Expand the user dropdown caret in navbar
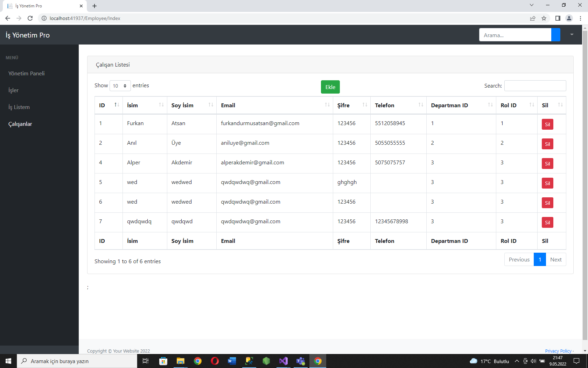 click(572, 35)
